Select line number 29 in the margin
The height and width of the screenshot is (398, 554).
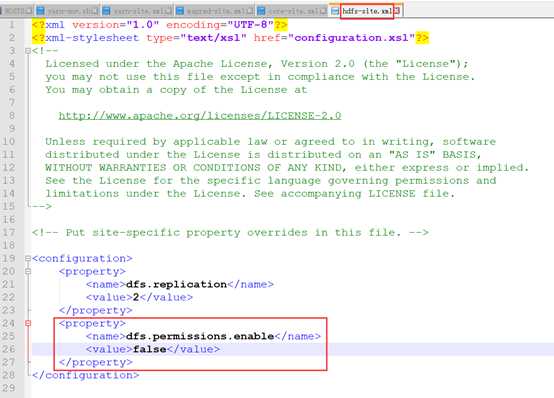point(9,388)
